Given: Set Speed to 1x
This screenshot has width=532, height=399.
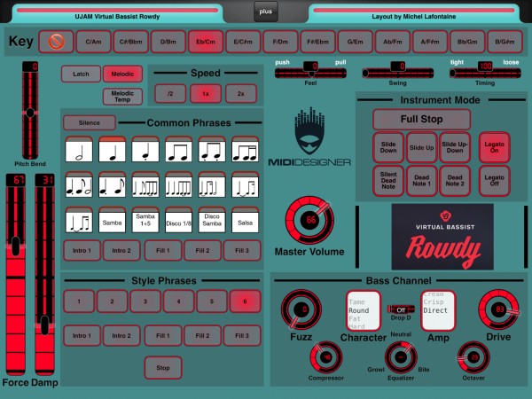Looking at the screenshot, I should coord(206,94).
